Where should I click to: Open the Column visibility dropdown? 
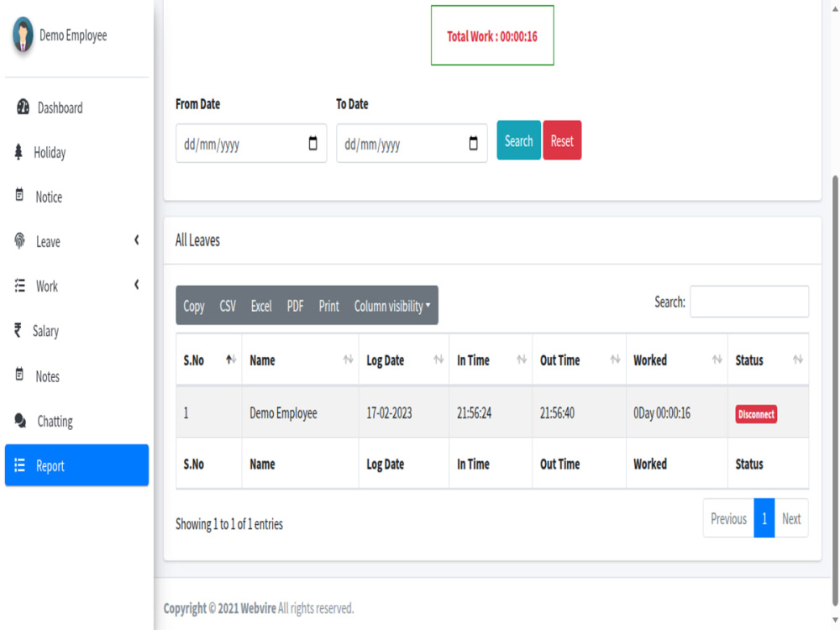coord(392,306)
